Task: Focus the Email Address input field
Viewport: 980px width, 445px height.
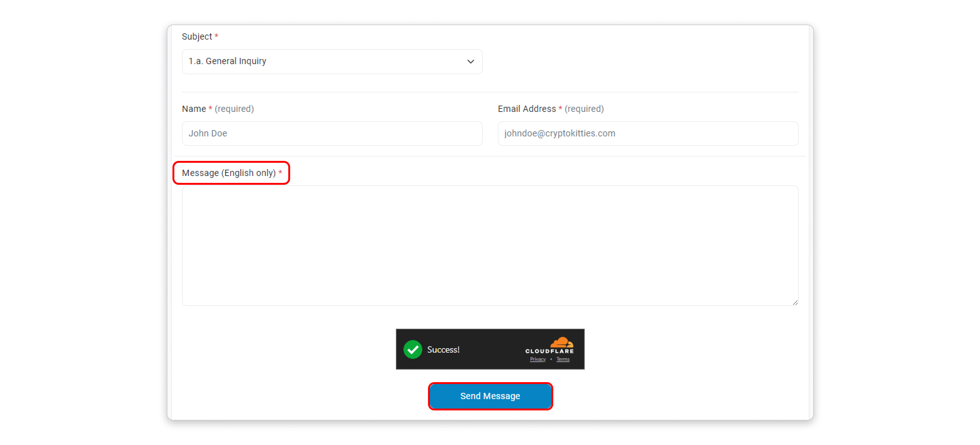Action: (647, 133)
